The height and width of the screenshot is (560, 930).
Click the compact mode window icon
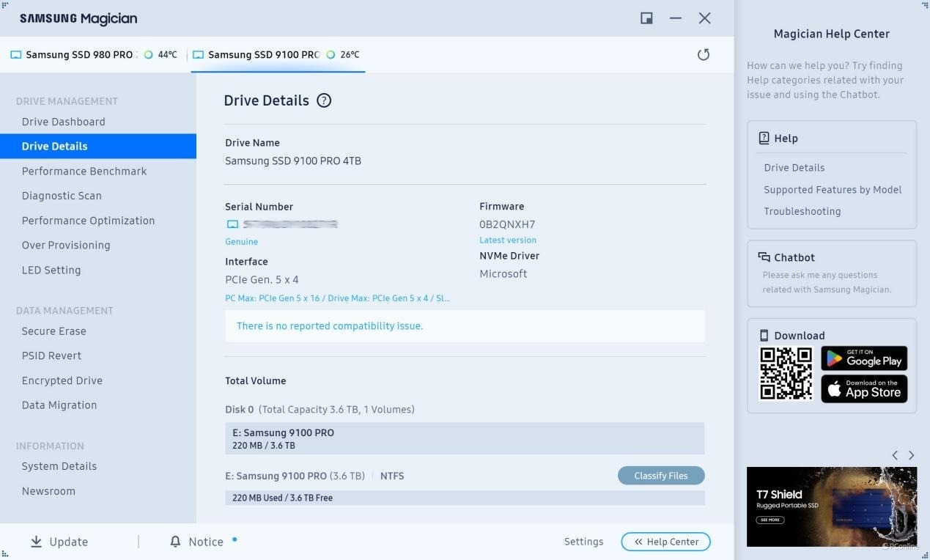tap(646, 18)
